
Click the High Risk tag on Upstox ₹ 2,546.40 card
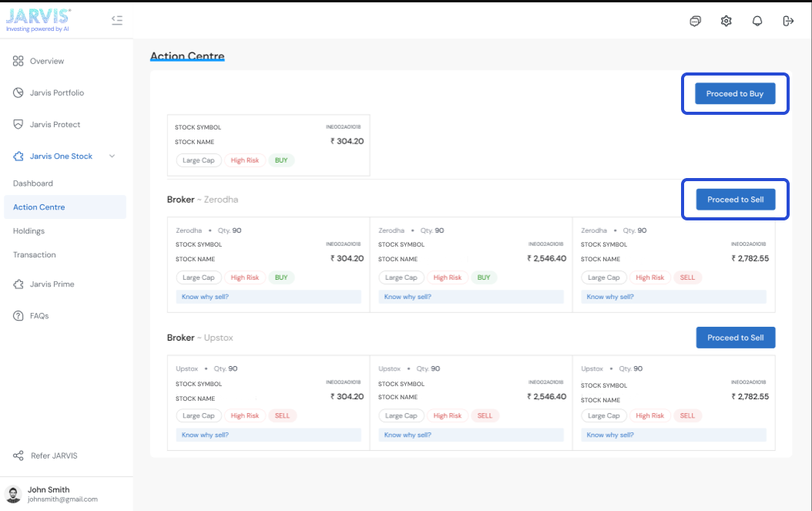coord(448,415)
